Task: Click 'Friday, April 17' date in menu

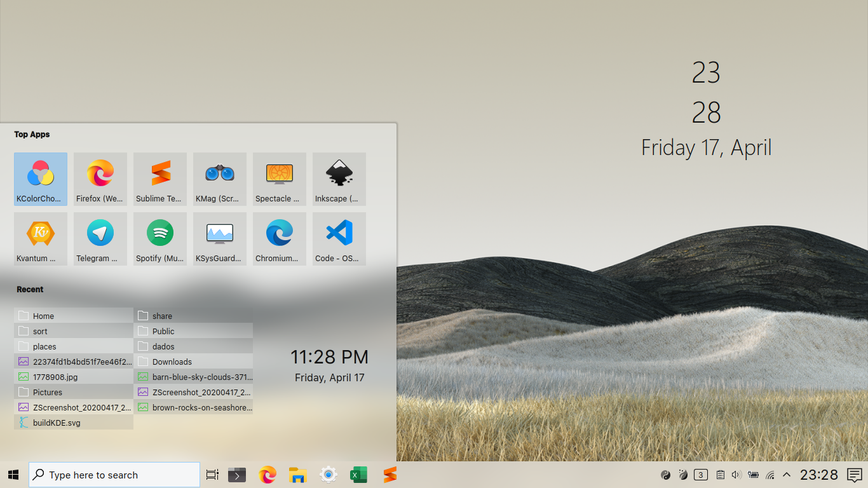Action: [x=329, y=377]
